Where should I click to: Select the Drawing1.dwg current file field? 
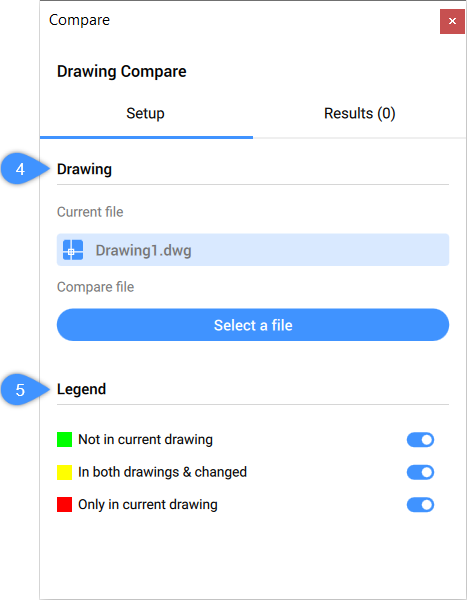(x=253, y=250)
